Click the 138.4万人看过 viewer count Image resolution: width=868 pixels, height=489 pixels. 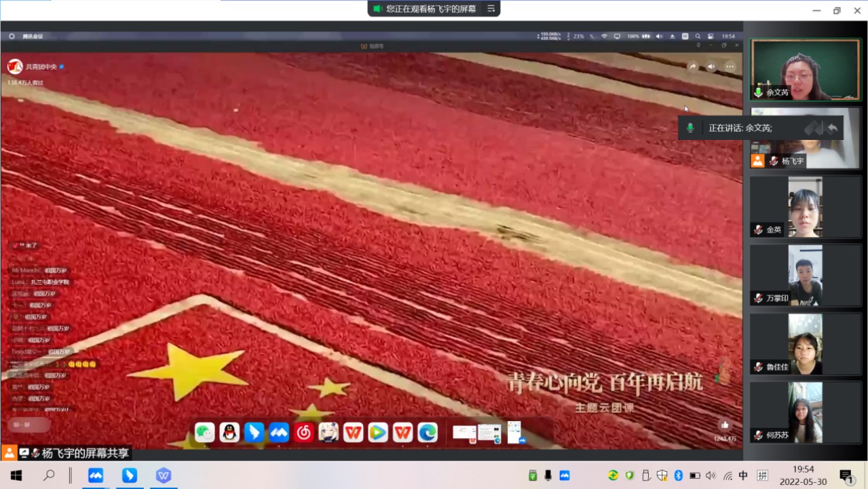(x=25, y=82)
